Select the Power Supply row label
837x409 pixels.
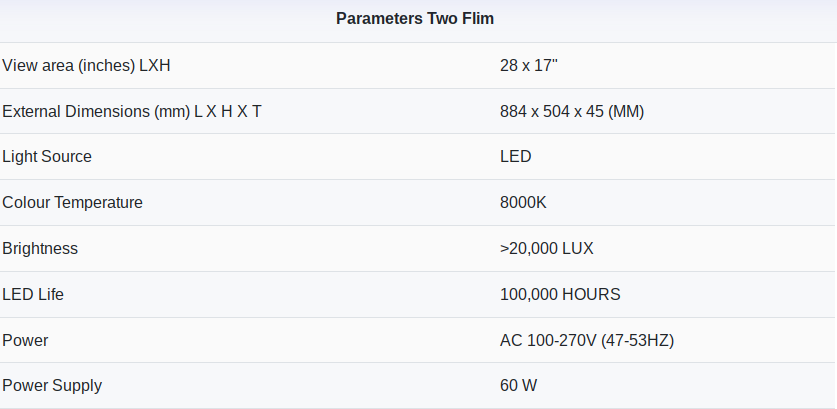tap(52, 386)
